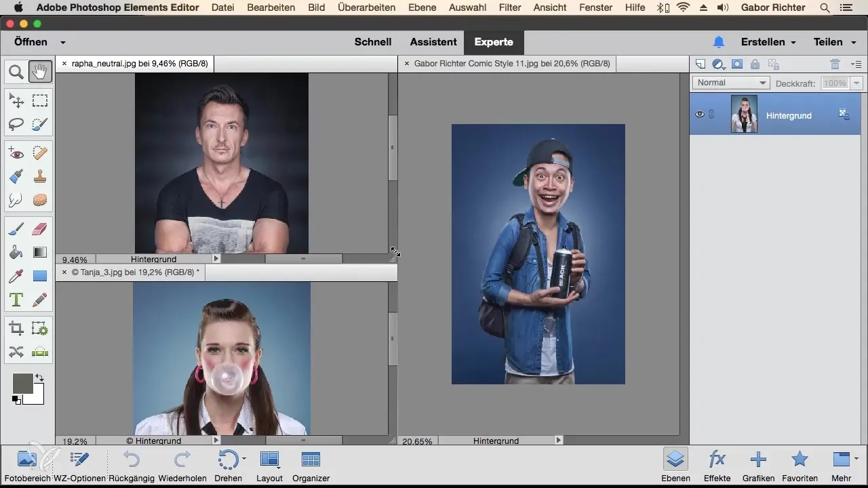
Task: Toggle lock all pixels in layers panel
Action: 755,64
